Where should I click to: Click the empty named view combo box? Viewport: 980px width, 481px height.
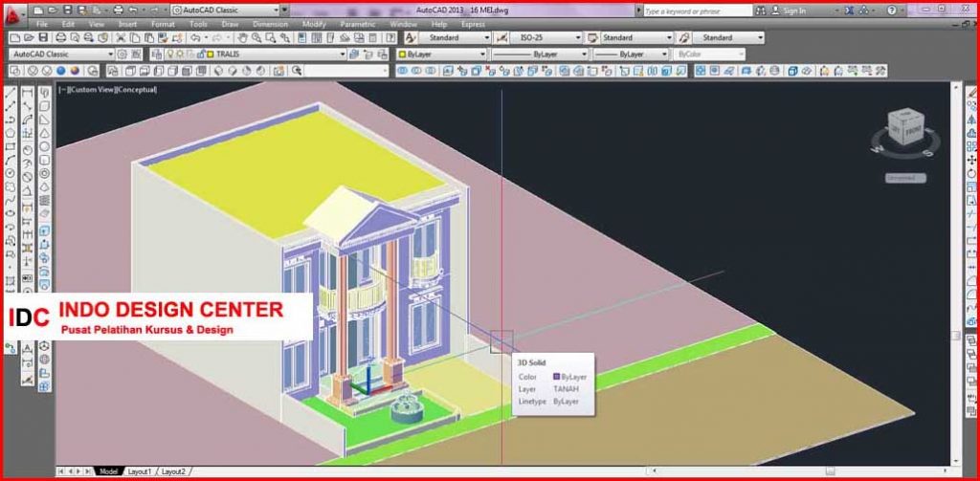tap(346, 71)
